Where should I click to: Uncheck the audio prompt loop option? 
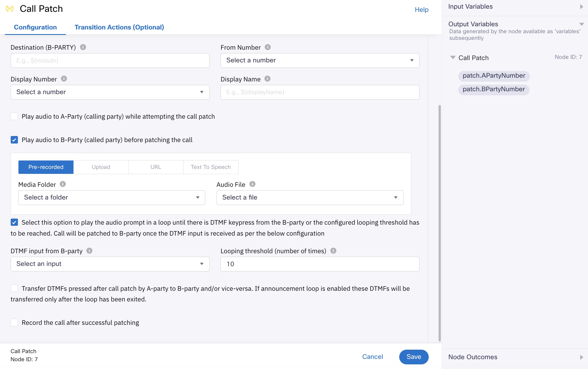14,222
